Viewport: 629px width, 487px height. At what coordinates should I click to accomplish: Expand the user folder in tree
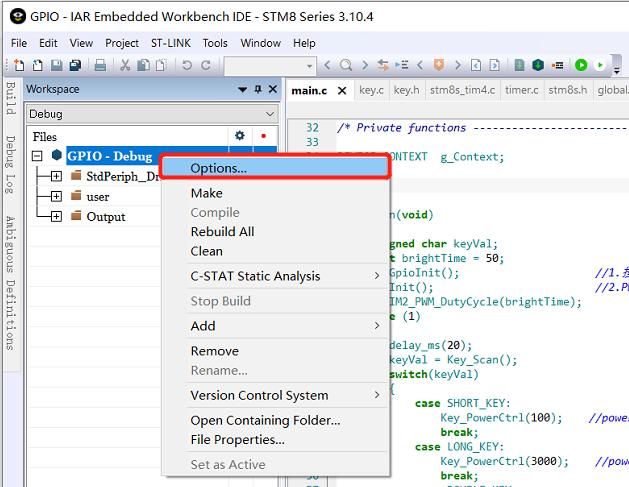(56, 196)
